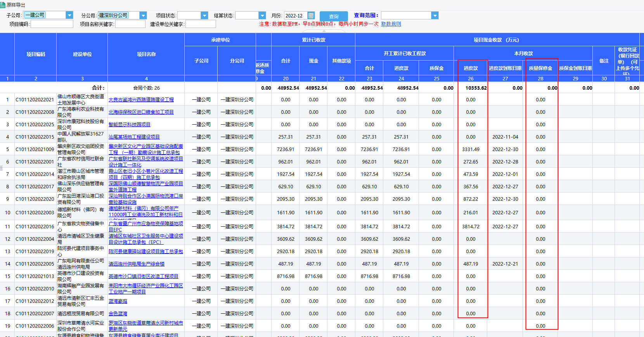This screenshot has width=644, height=337.
Task: Select the date cell 2022-11-04
Action: pyautogui.click(x=505, y=137)
